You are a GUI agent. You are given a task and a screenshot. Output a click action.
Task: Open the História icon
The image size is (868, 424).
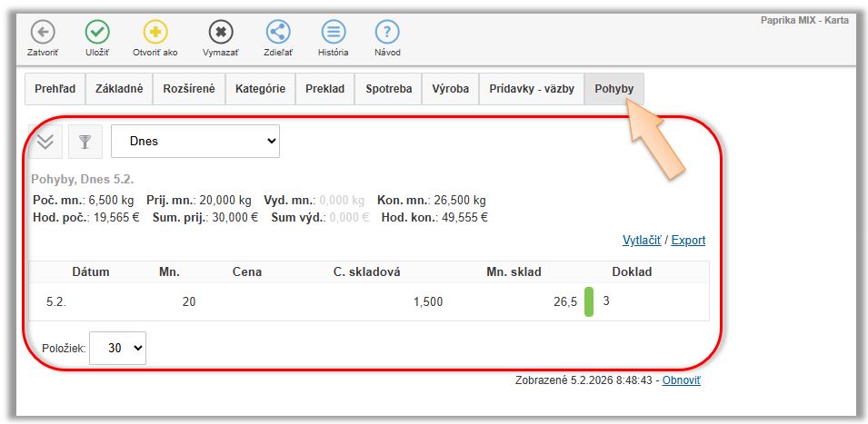[334, 33]
